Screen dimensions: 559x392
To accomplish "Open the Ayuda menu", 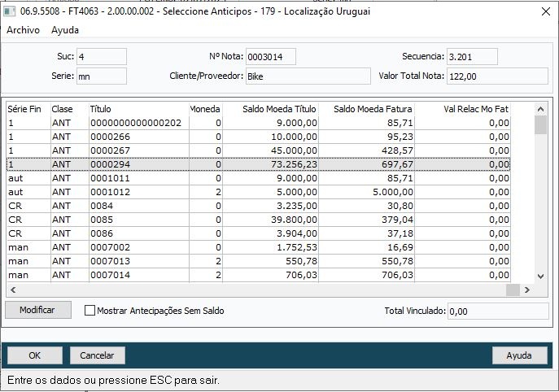I will pyautogui.click(x=65, y=30).
